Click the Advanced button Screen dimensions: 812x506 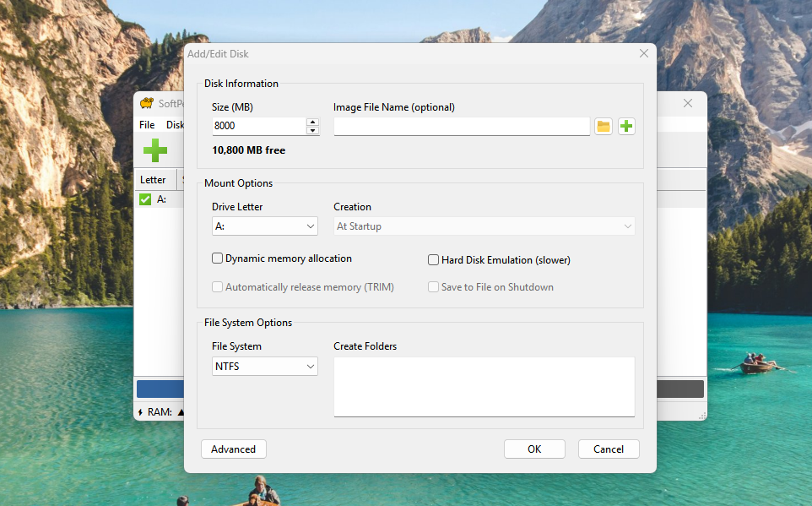click(x=233, y=449)
